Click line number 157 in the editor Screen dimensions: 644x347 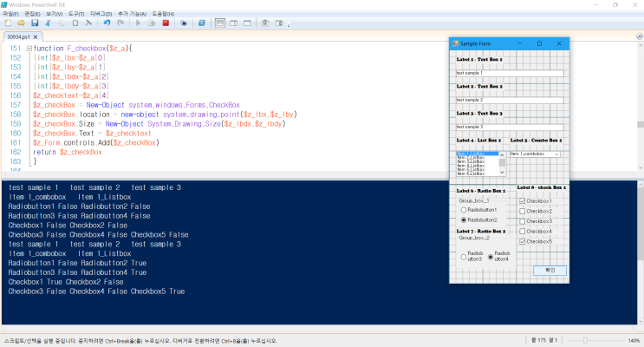tap(16, 105)
